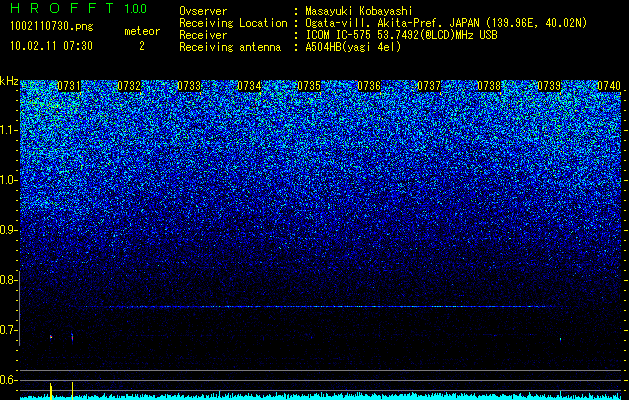Click the HROFFT program title

(63, 8)
